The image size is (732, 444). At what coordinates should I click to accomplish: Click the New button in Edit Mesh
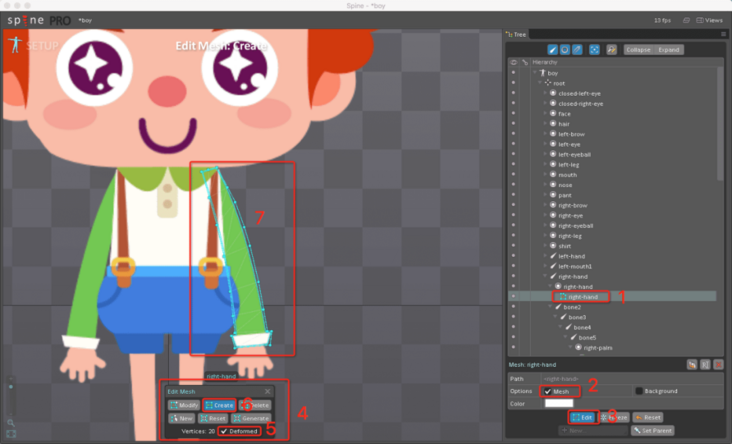[182, 418]
